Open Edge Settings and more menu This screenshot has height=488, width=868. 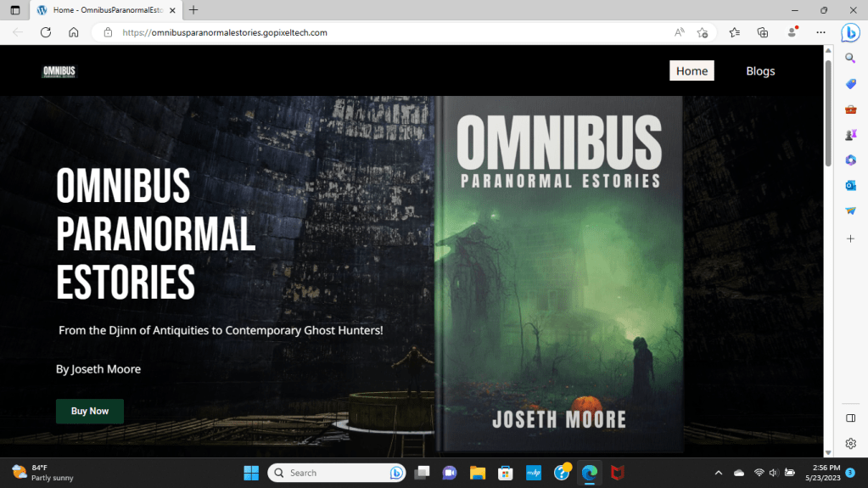[820, 32]
